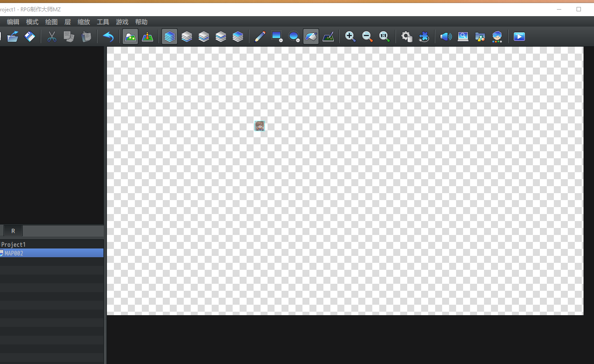Select the Layer 2 button
This screenshot has height=364, width=594.
(x=204, y=37)
